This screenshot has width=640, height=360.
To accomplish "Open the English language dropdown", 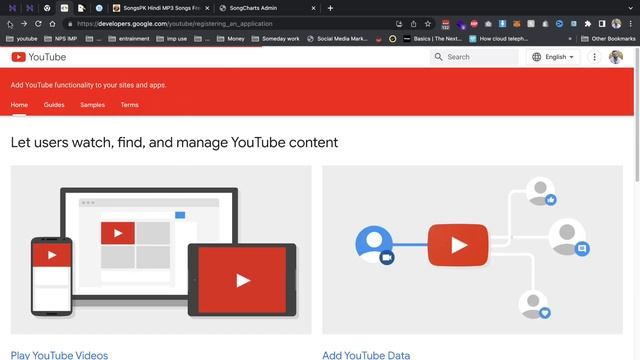I will [x=553, y=57].
